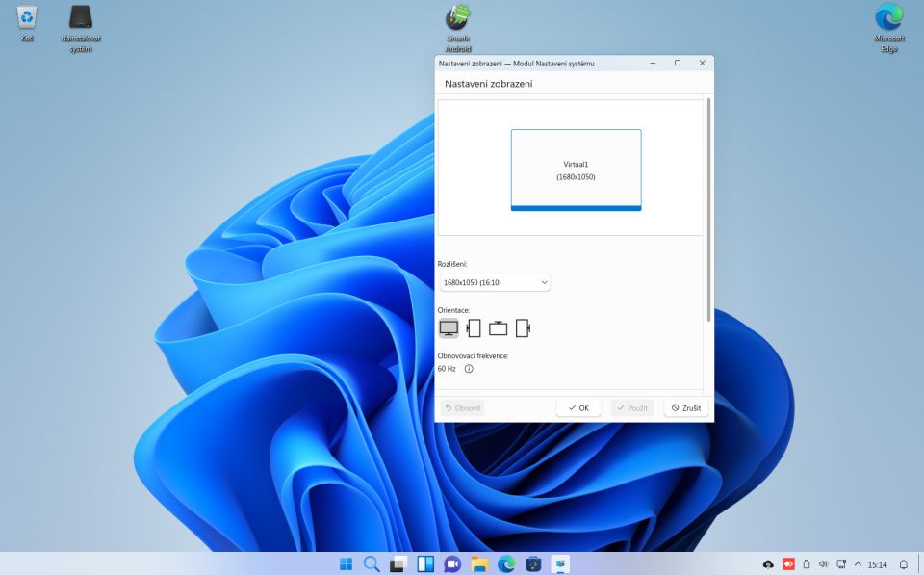Cancel with the Zrušit button

(686, 408)
